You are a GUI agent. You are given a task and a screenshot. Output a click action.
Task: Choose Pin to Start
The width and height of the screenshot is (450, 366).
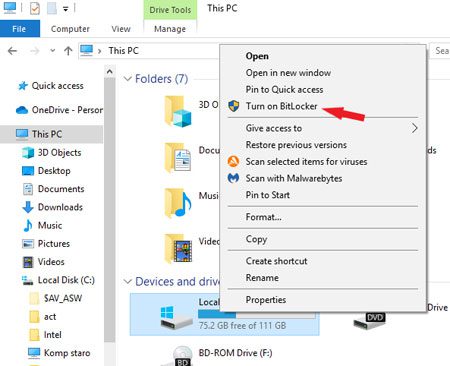click(x=323, y=195)
